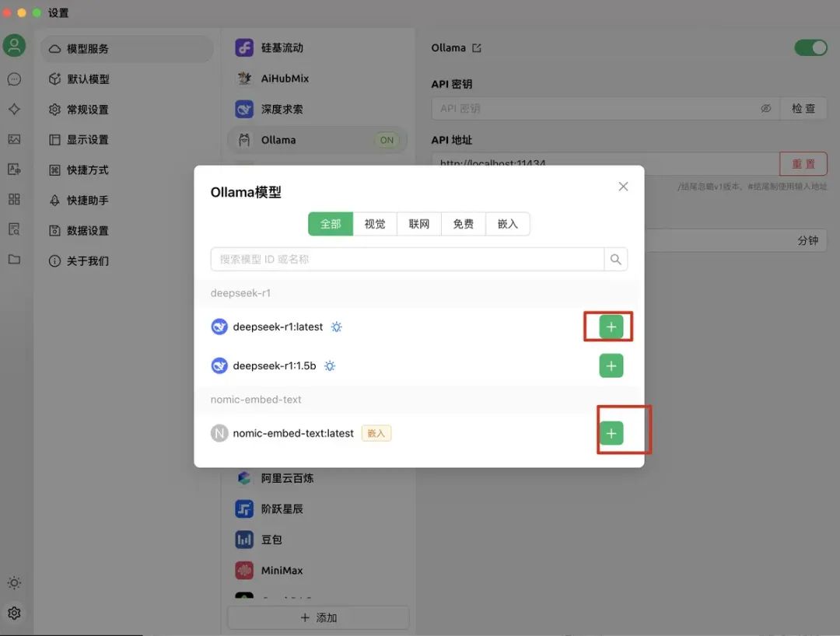Open 数据设置 settings page
Image resolution: width=840 pixels, height=636 pixels.
(x=127, y=231)
